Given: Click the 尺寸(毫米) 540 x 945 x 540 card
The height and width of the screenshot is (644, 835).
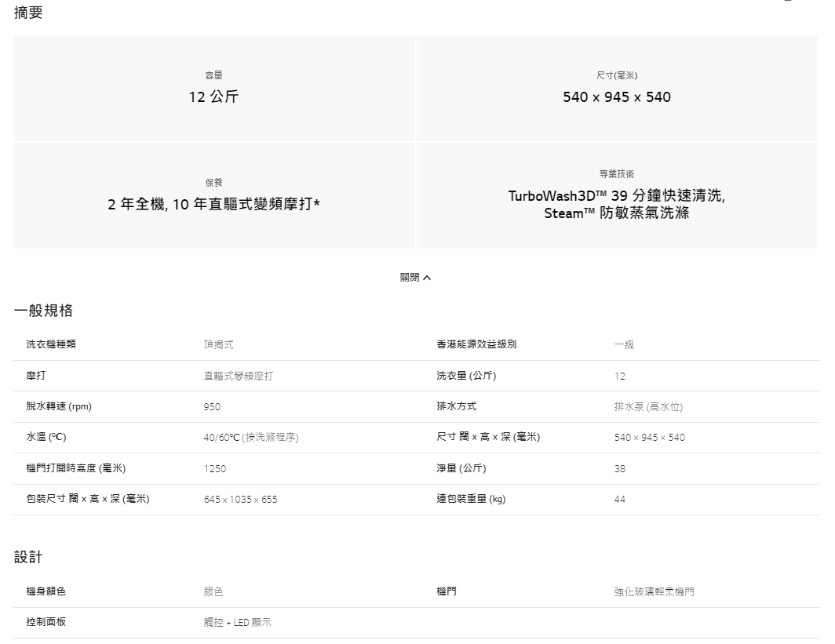Looking at the screenshot, I should click(617, 89).
